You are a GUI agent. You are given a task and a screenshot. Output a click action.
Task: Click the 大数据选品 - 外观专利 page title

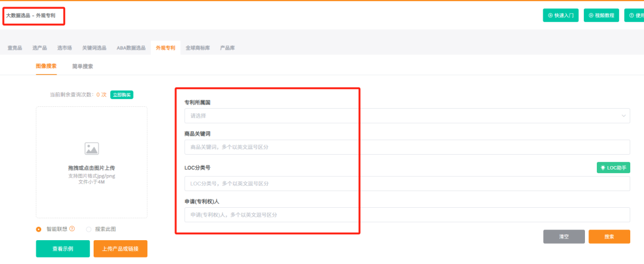tap(30, 16)
